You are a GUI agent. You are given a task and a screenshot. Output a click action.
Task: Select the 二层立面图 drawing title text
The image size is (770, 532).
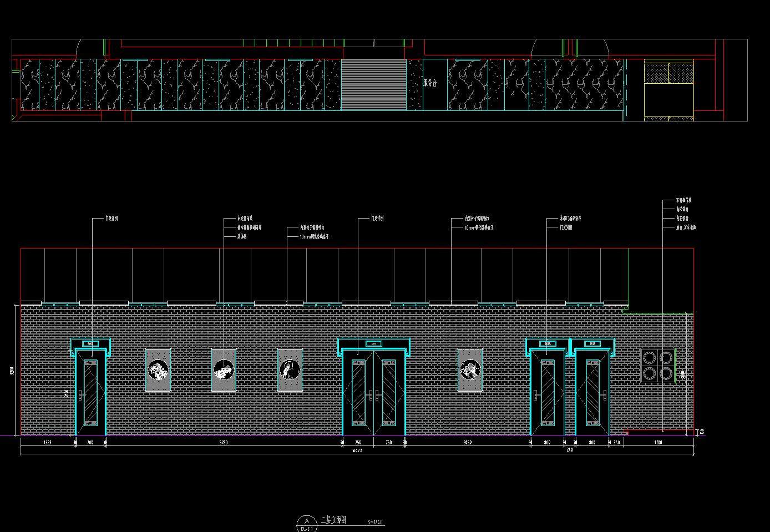333,520
